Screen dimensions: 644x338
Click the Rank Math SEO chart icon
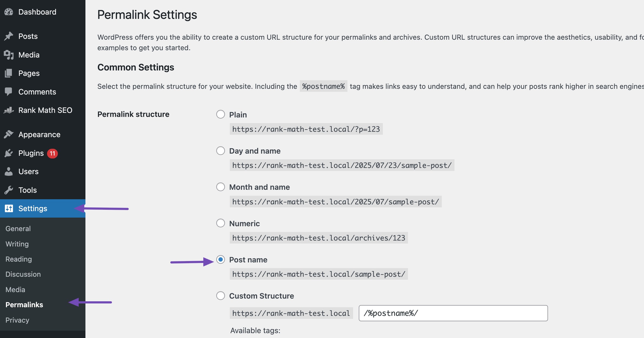tap(9, 110)
